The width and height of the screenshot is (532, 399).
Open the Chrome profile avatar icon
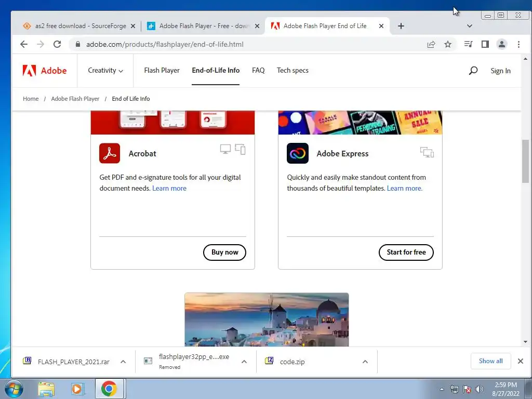(x=502, y=44)
